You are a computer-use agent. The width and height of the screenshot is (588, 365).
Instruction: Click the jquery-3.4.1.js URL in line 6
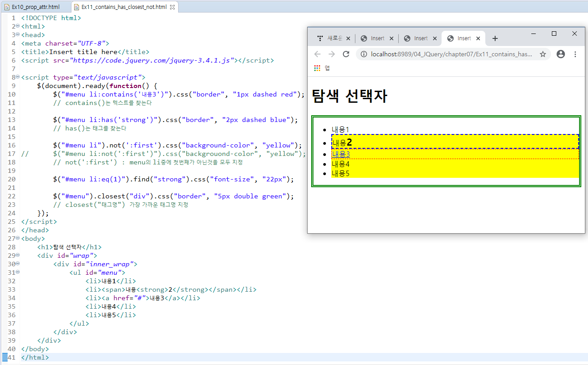(152, 60)
